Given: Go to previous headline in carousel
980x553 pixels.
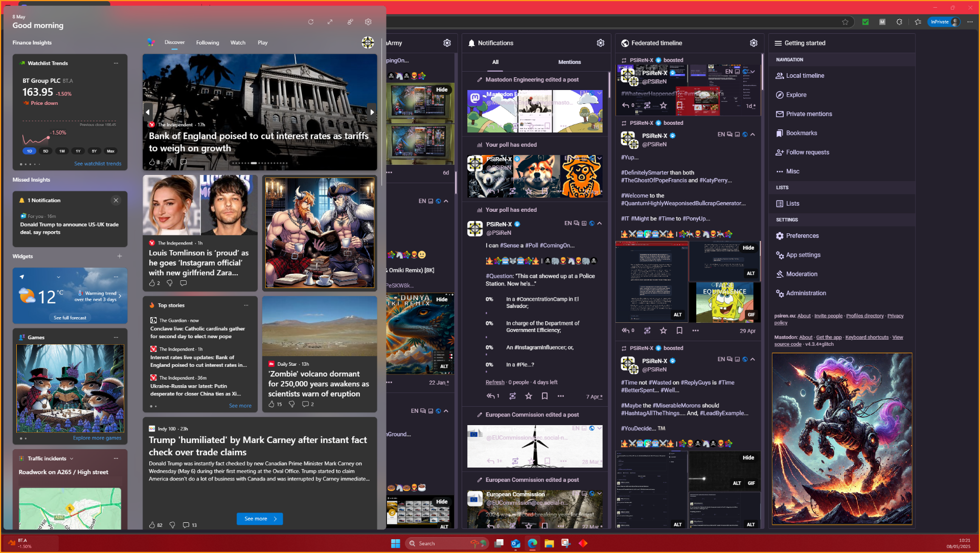Looking at the screenshot, I should [x=148, y=112].
